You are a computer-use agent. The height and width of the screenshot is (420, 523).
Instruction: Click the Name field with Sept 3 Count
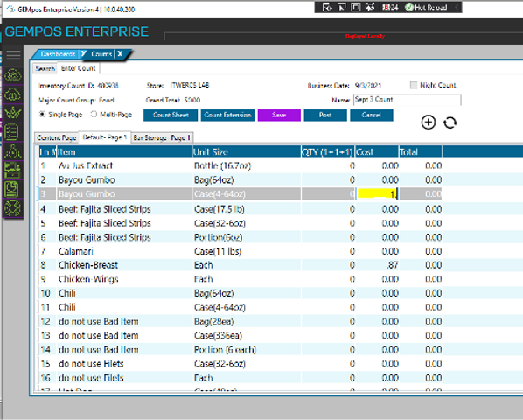coord(408,100)
